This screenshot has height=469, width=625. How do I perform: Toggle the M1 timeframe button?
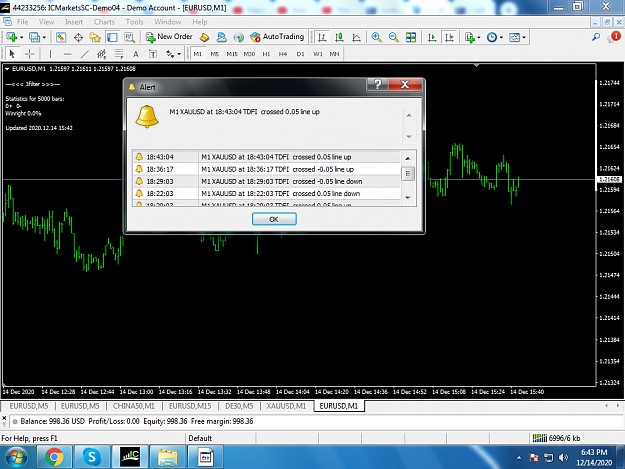click(x=198, y=54)
